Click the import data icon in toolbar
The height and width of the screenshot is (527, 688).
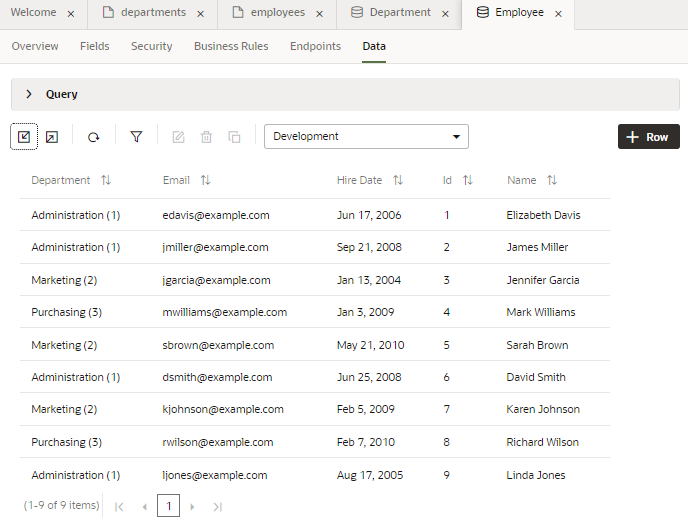point(24,137)
